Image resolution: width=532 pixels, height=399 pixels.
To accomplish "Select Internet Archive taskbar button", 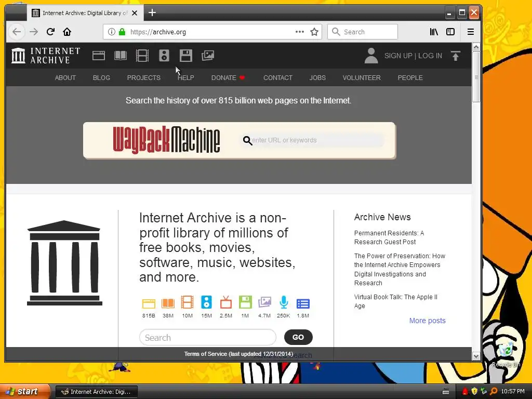I will (96, 392).
